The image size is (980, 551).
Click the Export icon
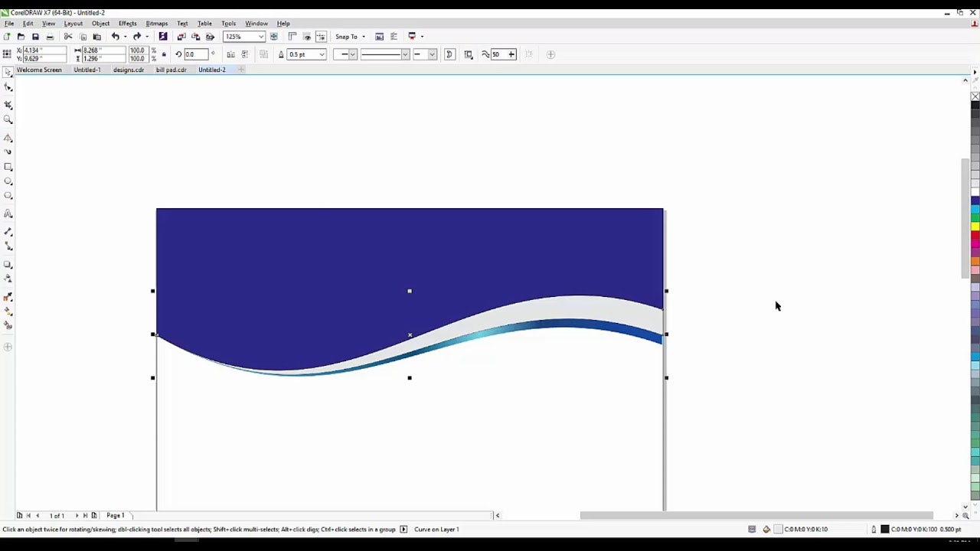(195, 37)
